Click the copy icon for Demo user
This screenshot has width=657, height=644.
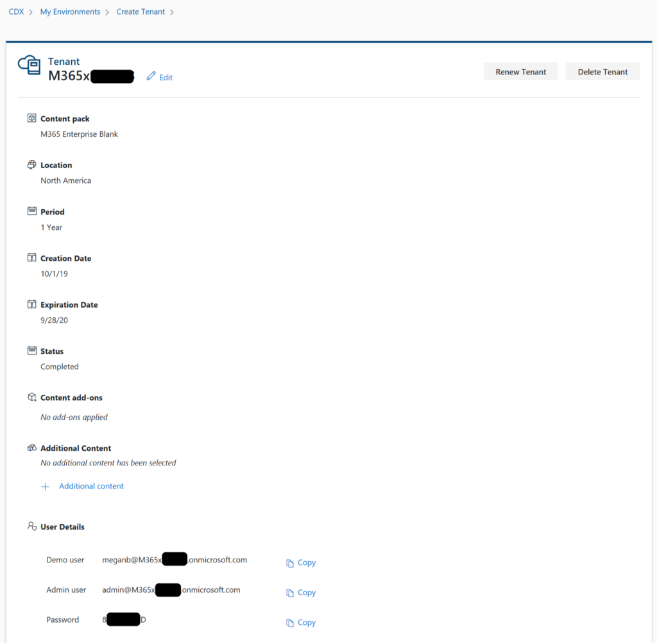(x=290, y=563)
